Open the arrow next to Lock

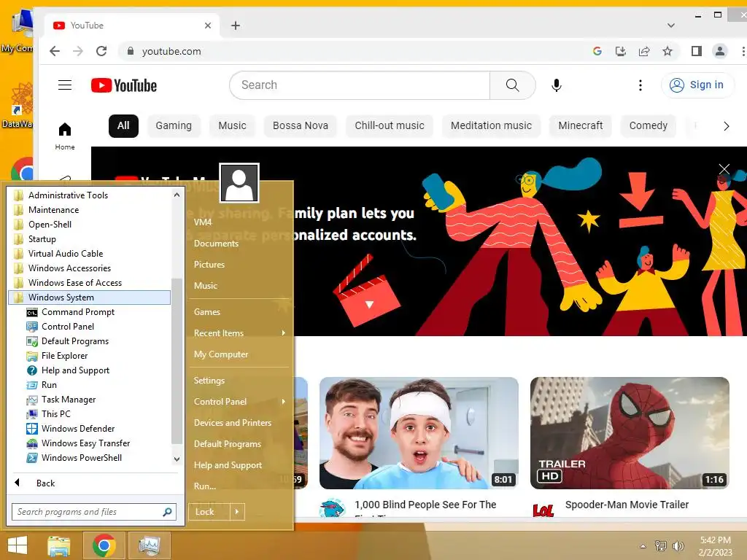[x=237, y=512]
